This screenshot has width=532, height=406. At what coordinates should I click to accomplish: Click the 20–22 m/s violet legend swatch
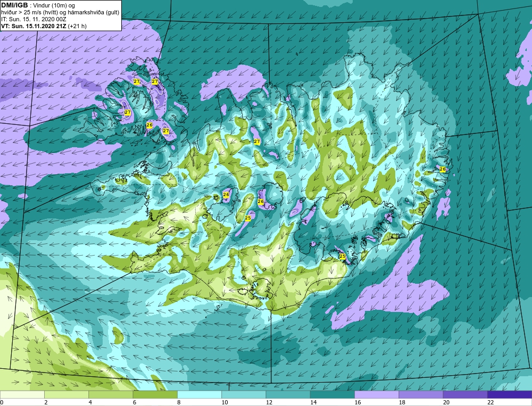(x=465, y=394)
